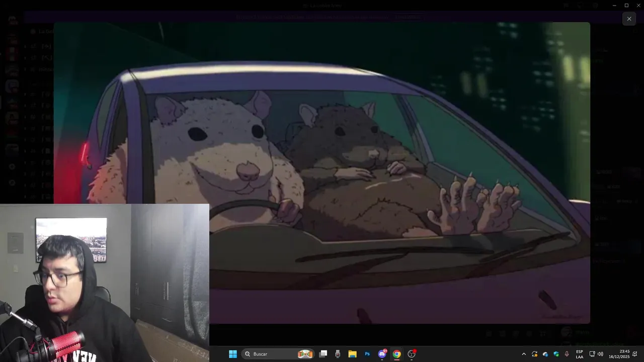This screenshot has height=362, width=644.
Task: Open the OBS icon with red badge
Action: 412,354
